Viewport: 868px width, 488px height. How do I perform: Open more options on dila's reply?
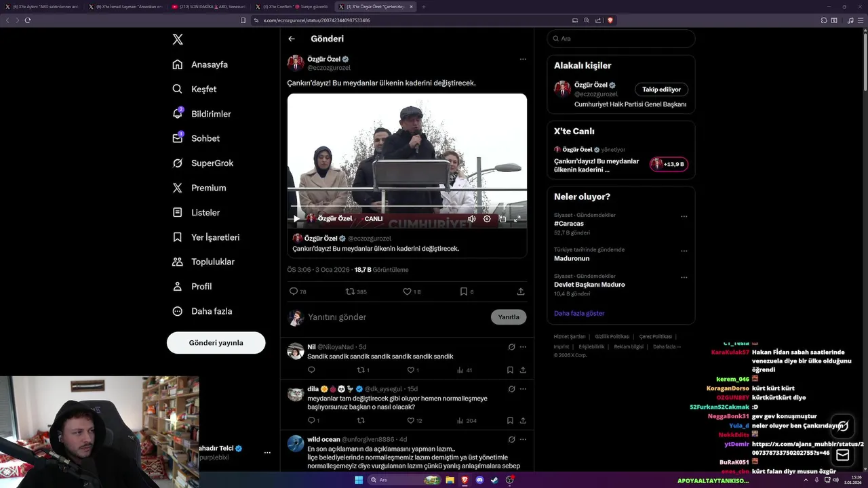pos(523,389)
